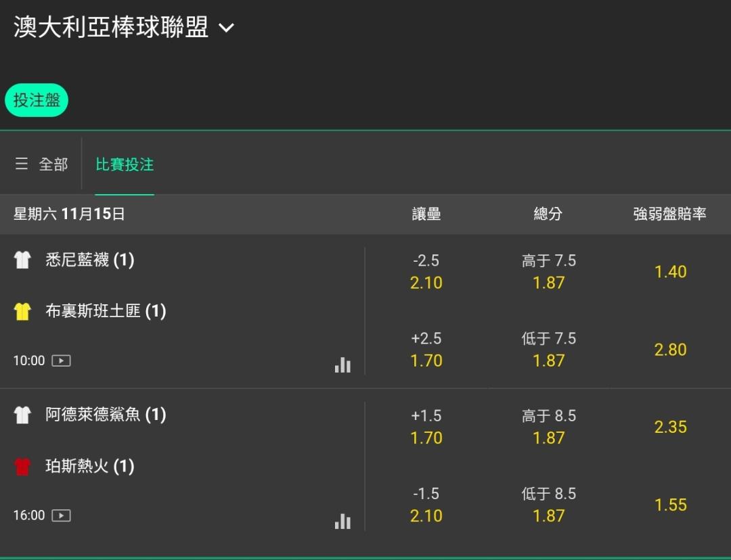Click the 阿德萊德鯊魚 white jersey icon
The image size is (731, 560).
(x=22, y=415)
